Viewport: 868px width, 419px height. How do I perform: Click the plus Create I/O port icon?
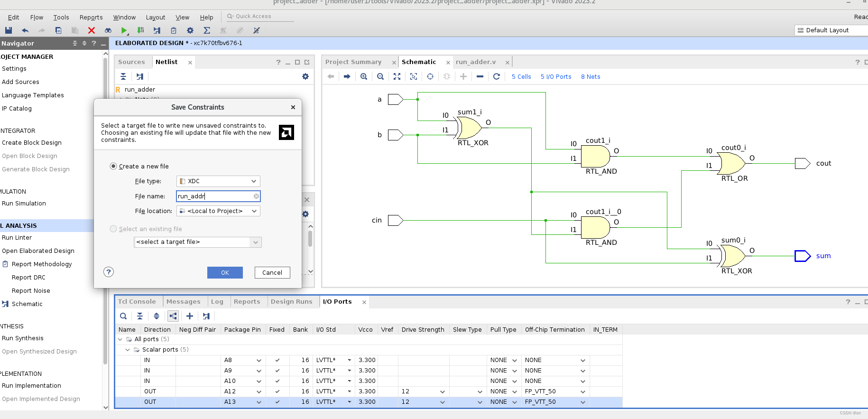(x=190, y=316)
